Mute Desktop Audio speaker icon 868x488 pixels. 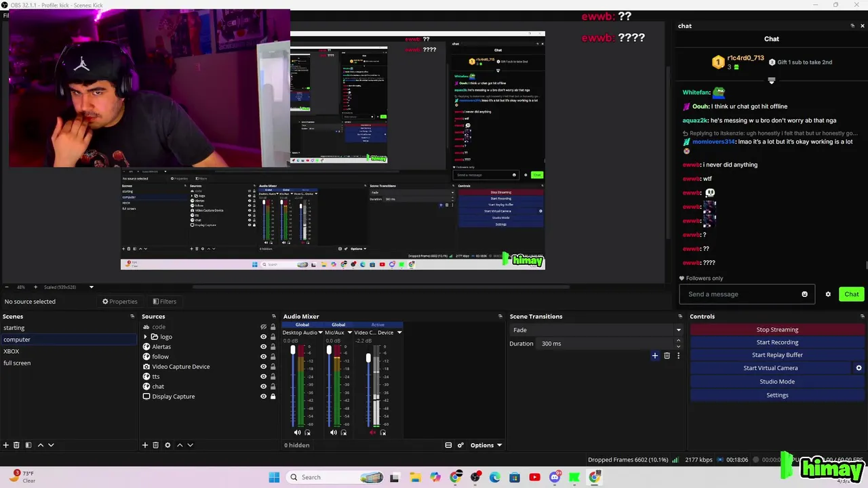click(x=297, y=432)
